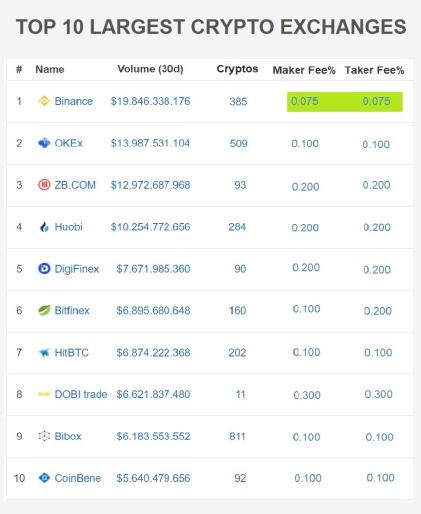Click the CoinBene logo icon

click(x=44, y=478)
